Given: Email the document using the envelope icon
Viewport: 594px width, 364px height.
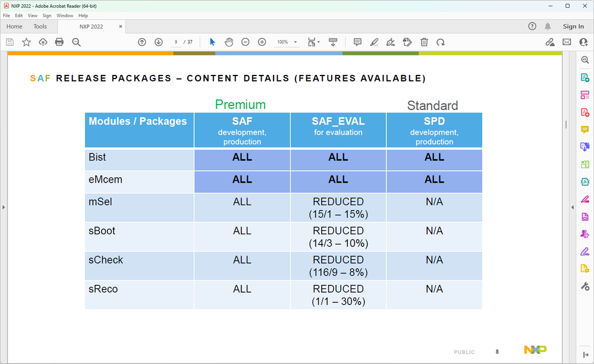Looking at the screenshot, I should tap(567, 42).
